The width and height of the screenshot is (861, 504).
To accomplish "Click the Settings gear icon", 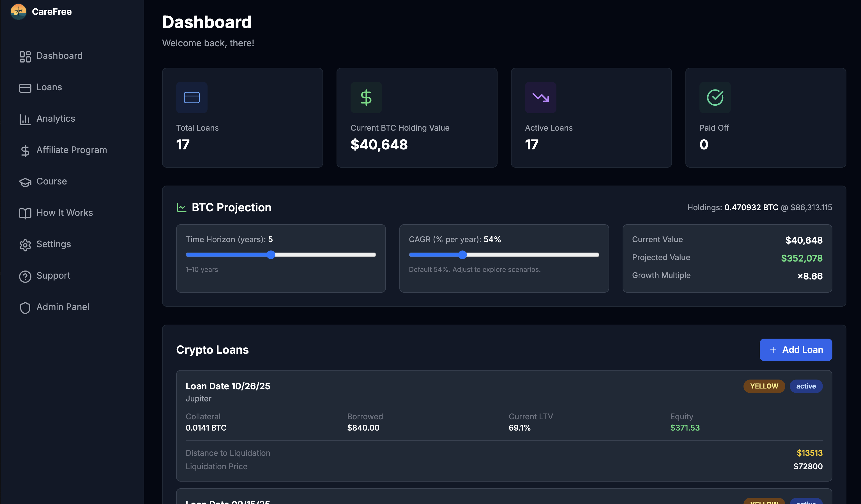I will click(25, 245).
